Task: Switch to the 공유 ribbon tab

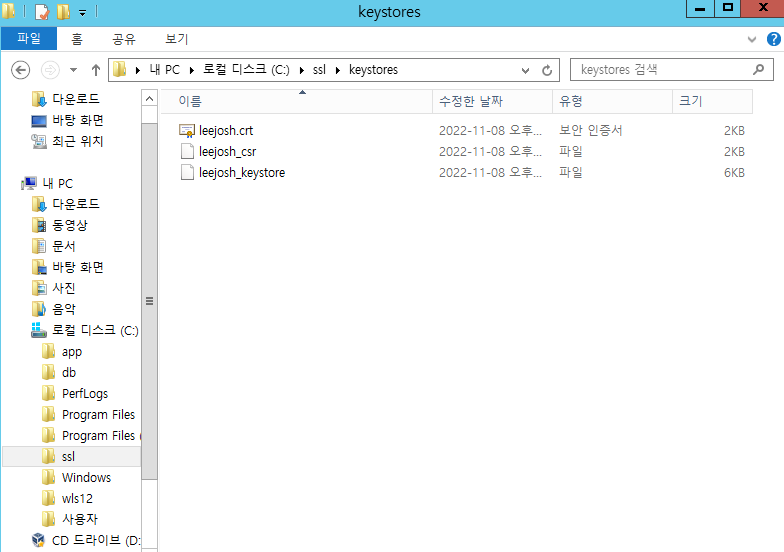Action: [124, 39]
